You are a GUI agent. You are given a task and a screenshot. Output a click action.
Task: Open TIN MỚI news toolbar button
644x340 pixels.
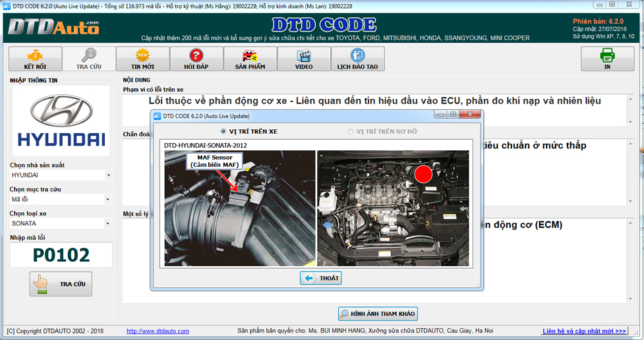tap(142, 59)
